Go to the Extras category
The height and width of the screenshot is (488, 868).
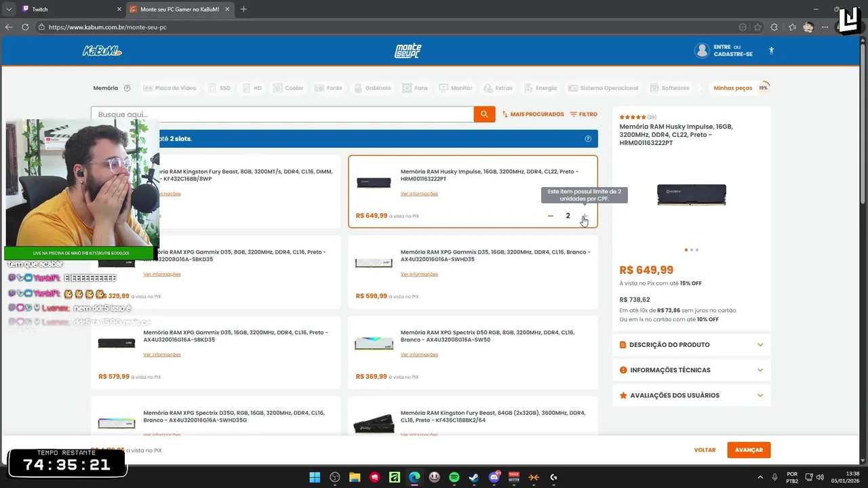(x=498, y=88)
